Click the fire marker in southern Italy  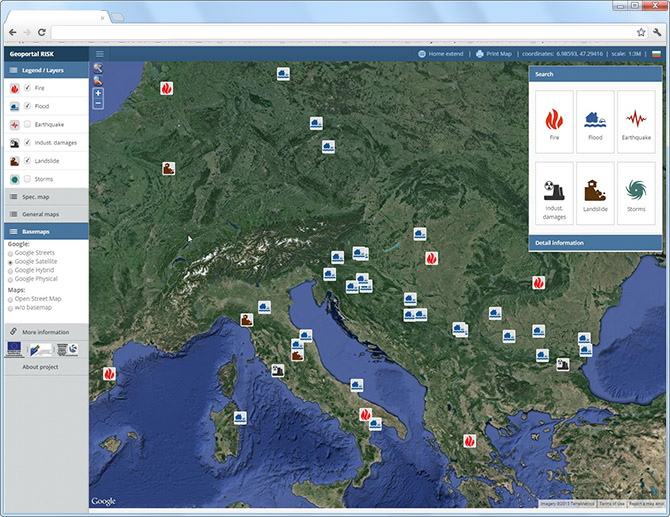[x=365, y=414]
